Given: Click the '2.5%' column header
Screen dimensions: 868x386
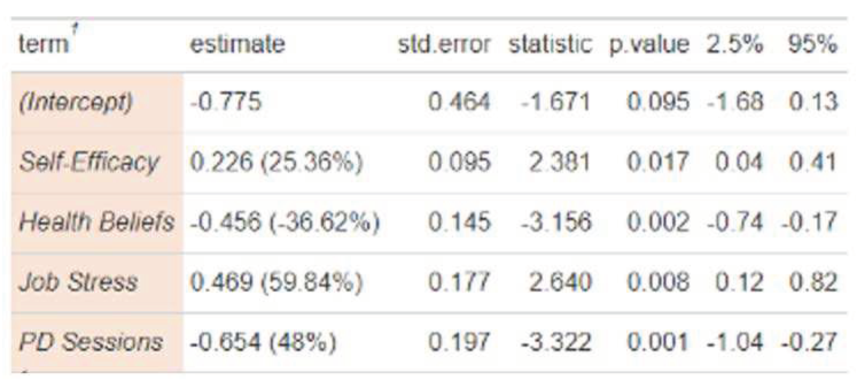Looking at the screenshot, I should pos(735,44).
